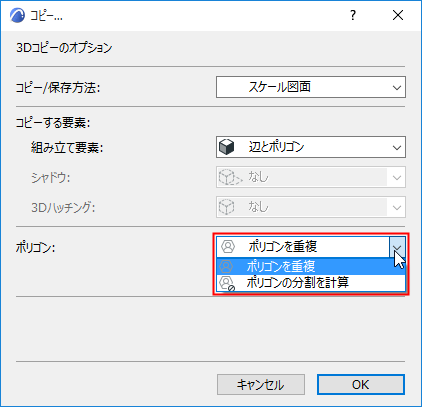
Task: Click the キャンセル button
Action: 261,385
